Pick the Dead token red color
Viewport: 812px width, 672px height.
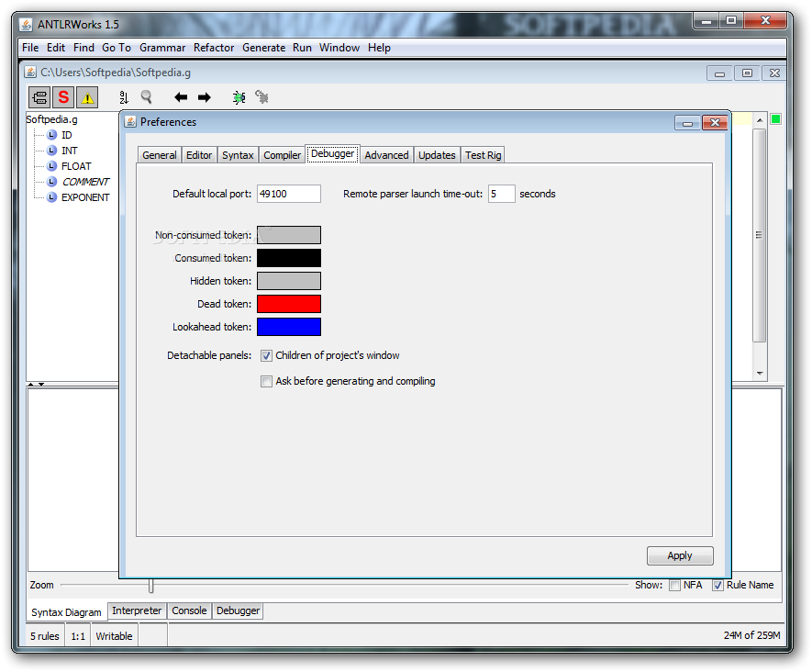click(289, 304)
